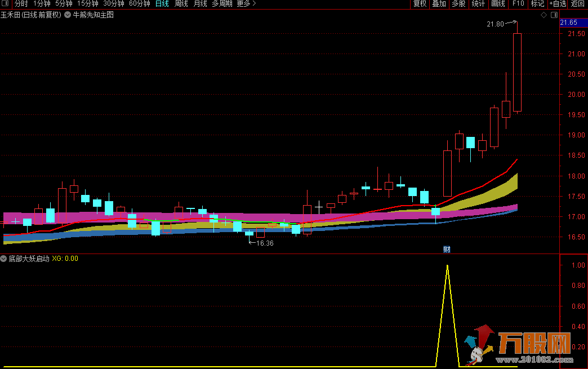Select the 60分钟 period
This screenshot has width=588, height=369.
[x=140, y=4]
